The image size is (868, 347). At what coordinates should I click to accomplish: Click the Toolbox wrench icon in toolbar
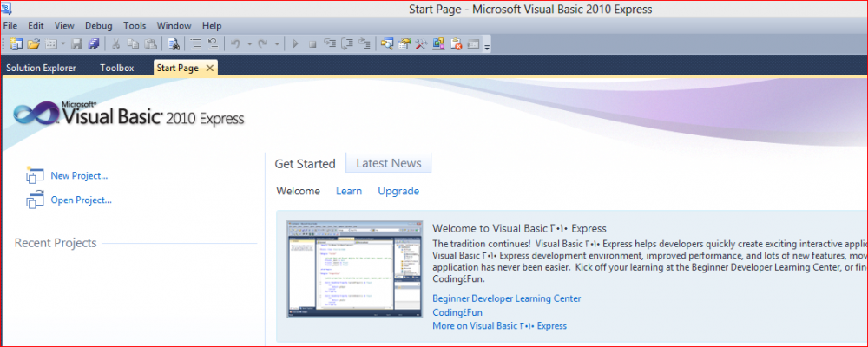(421, 43)
